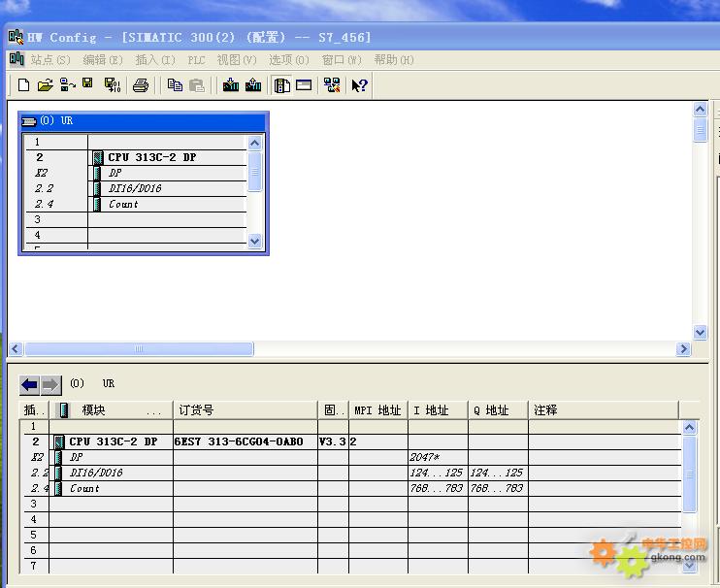Click the DI16/DO16 icon in rack

click(97, 188)
